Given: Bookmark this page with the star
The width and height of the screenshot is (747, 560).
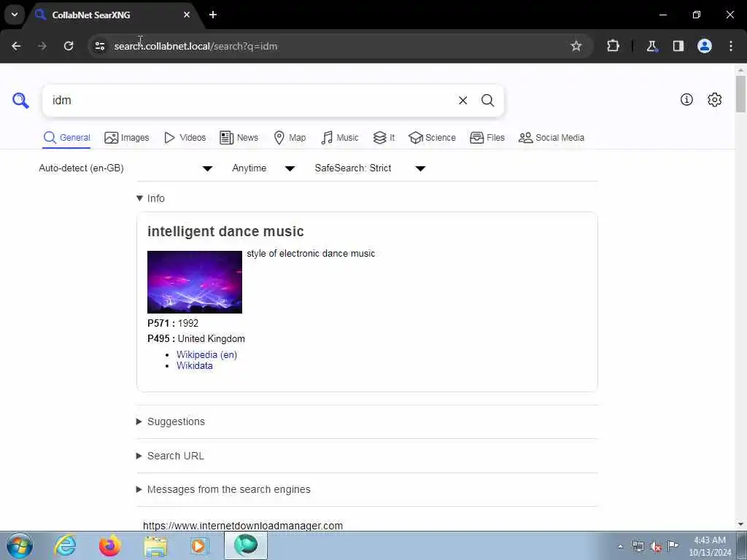Looking at the screenshot, I should pyautogui.click(x=576, y=46).
